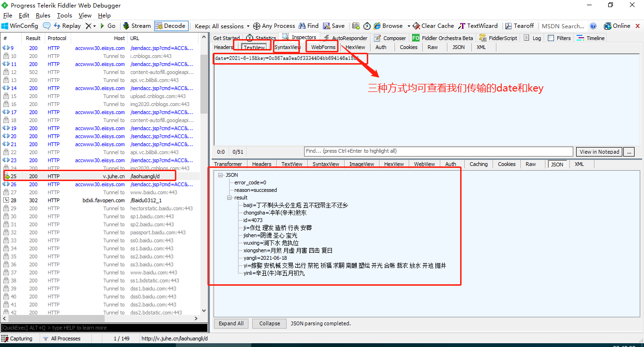Select session 12 with result 502
The image size is (644, 347).
coord(100,72)
